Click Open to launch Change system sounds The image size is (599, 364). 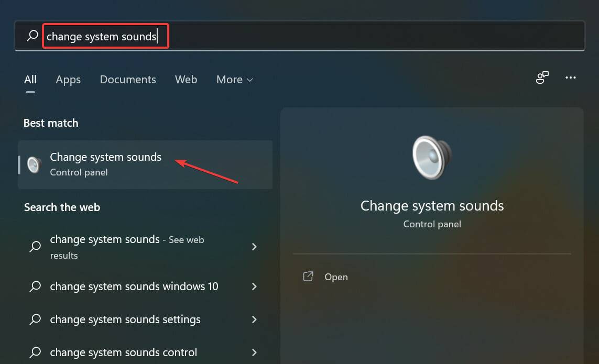tap(335, 277)
